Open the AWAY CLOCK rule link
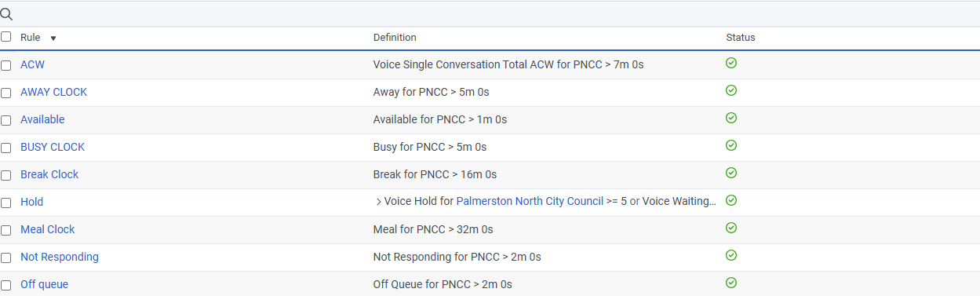 [x=53, y=92]
